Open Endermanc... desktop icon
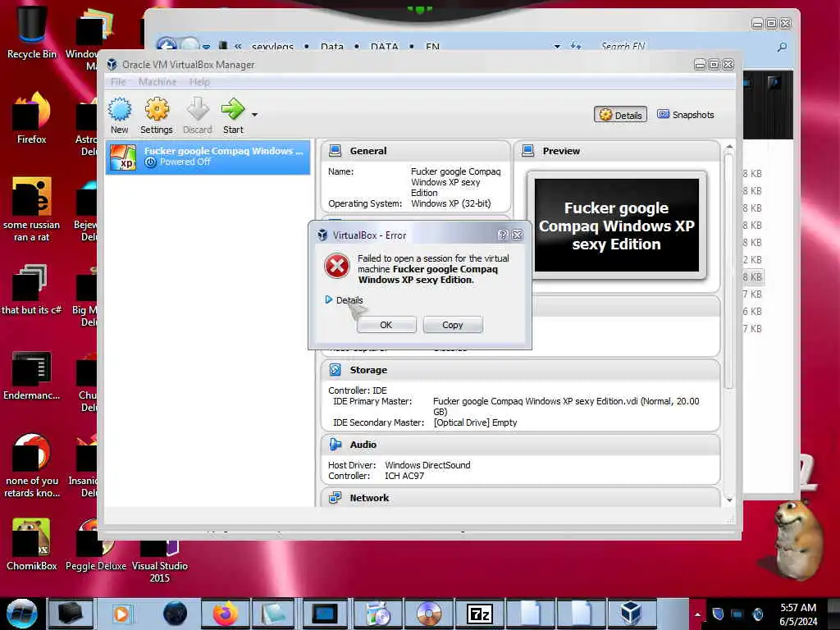The image size is (840, 630). point(32,375)
